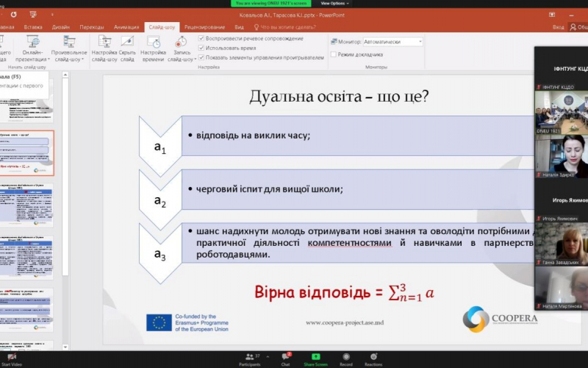Click the a₂ chevron shape on slide
The height and width of the screenshot is (368, 588).
160,200
